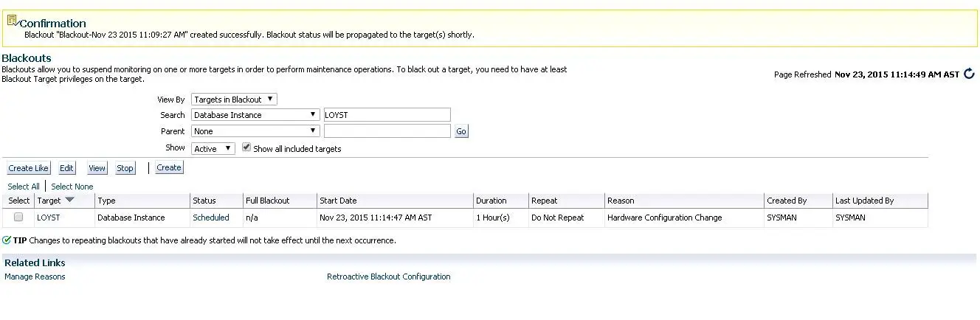The height and width of the screenshot is (320, 980).
Task: Click the Select All link
Action: point(24,187)
